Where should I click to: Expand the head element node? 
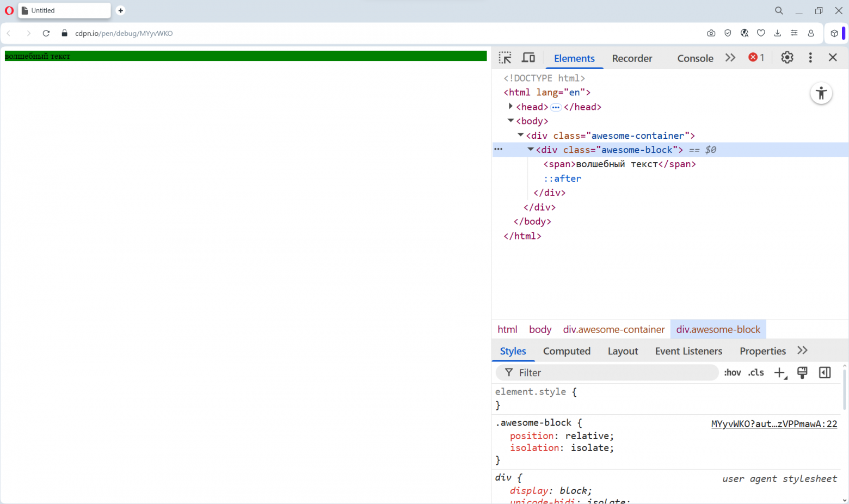tap(510, 106)
